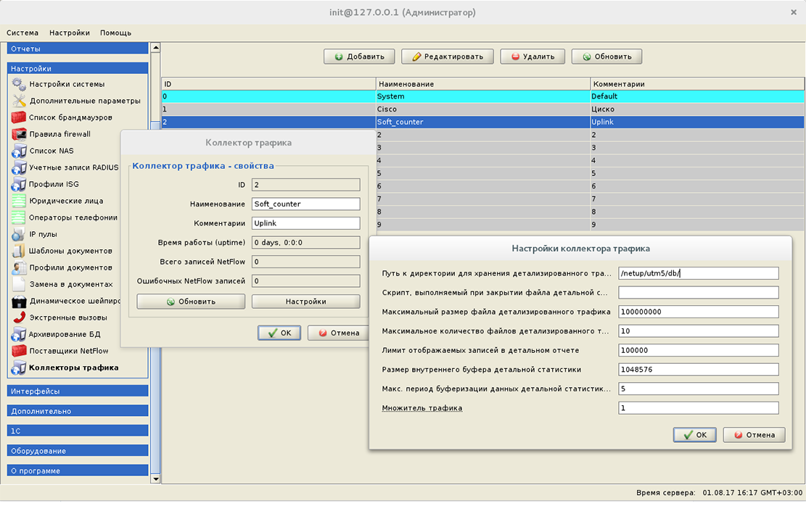Click the Операторы телефонии icon
Screen dimensions: 806x532
(19, 217)
